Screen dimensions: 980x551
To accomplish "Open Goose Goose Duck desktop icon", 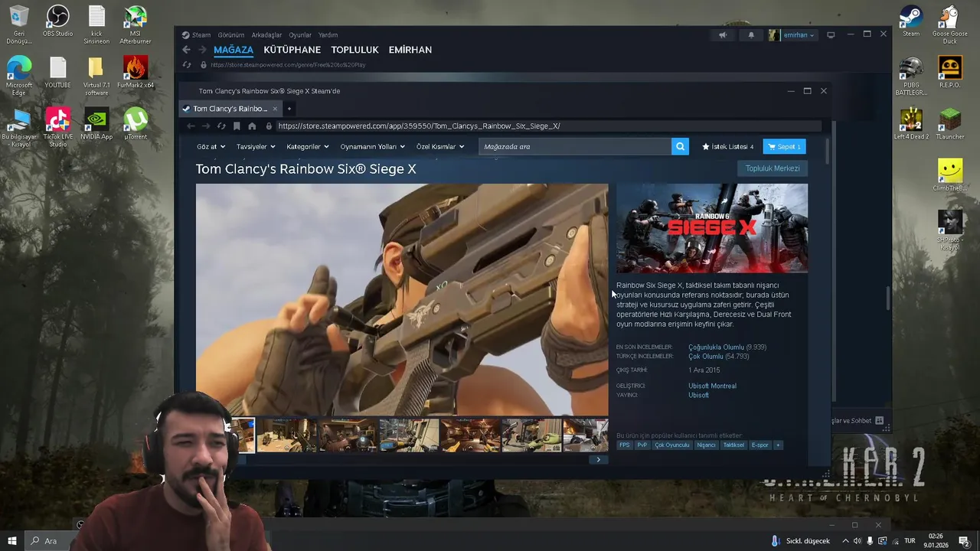I will (x=950, y=25).
